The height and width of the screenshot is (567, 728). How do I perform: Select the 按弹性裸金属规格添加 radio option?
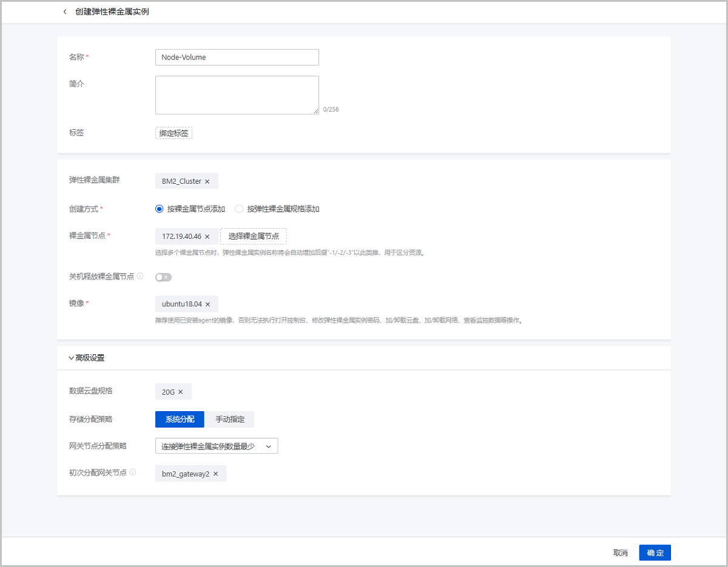click(x=239, y=209)
